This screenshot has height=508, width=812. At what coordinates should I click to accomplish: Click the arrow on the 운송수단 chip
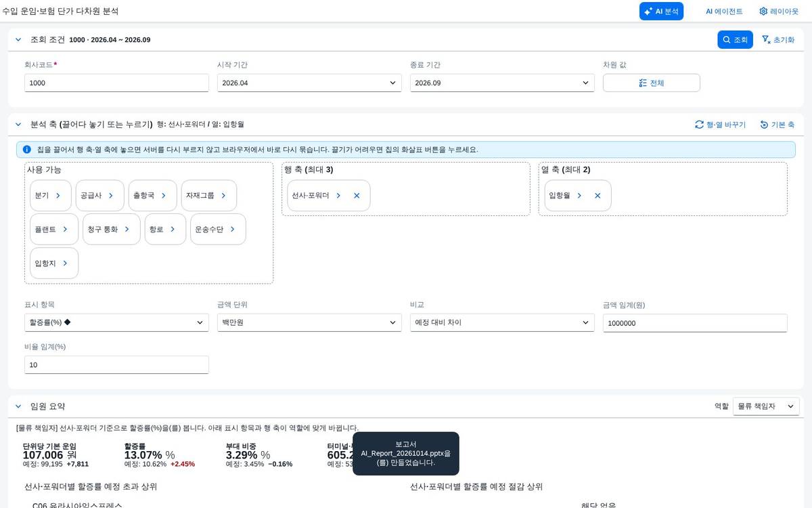(233, 229)
